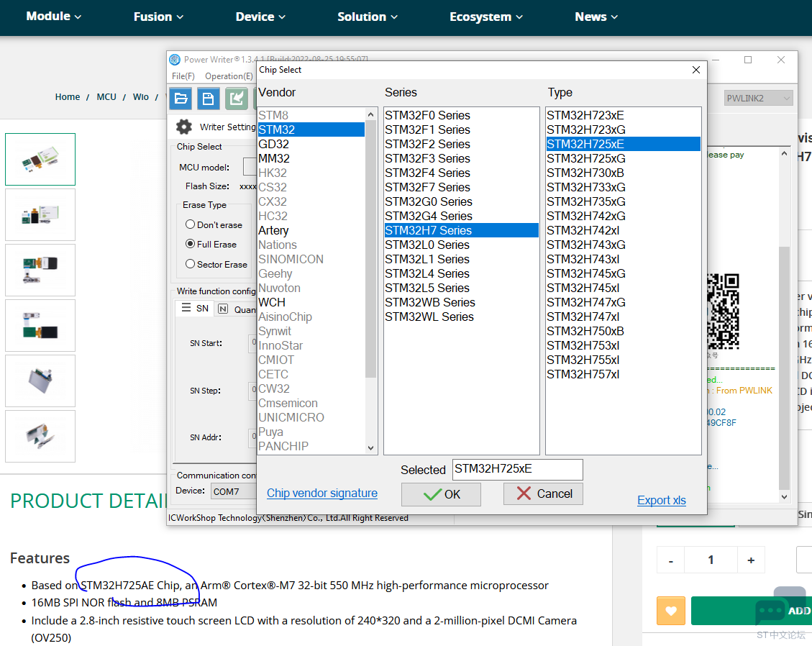This screenshot has width=812, height=646.
Task: Click the save disk toolbar icon
Action: point(208,99)
